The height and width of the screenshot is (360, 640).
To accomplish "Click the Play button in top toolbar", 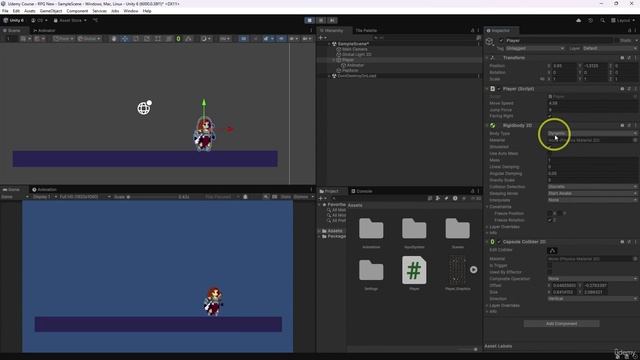I will pyautogui.click(x=309, y=20).
